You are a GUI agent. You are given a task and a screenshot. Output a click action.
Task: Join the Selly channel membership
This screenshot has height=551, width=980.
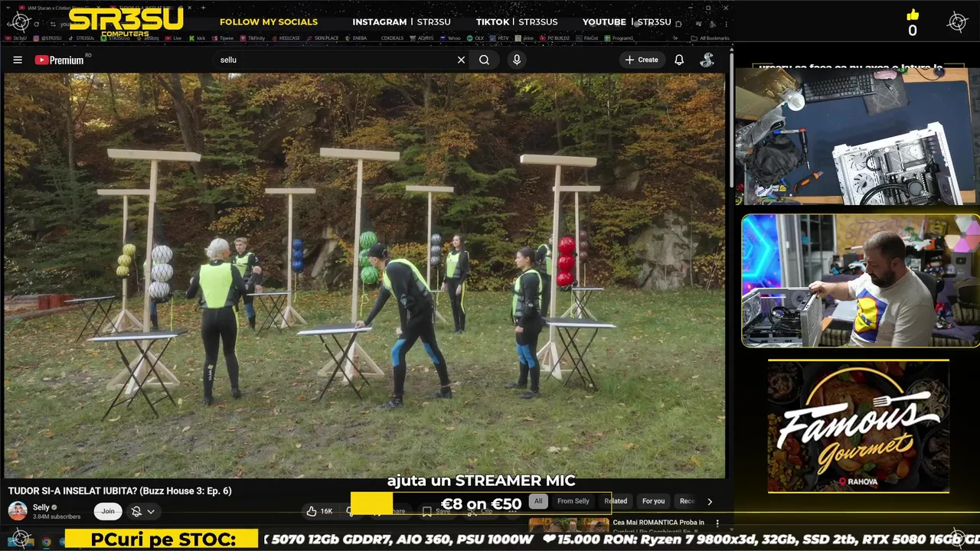(x=108, y=511)
